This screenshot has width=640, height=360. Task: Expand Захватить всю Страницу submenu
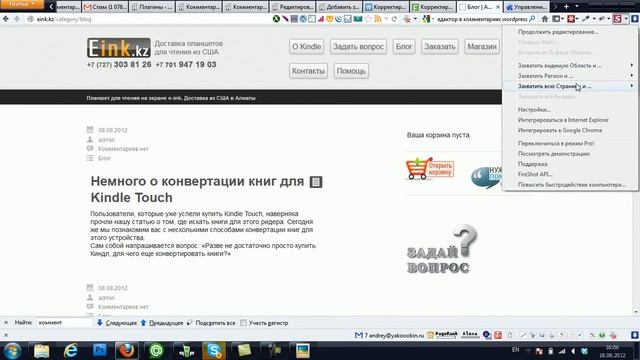570,86
